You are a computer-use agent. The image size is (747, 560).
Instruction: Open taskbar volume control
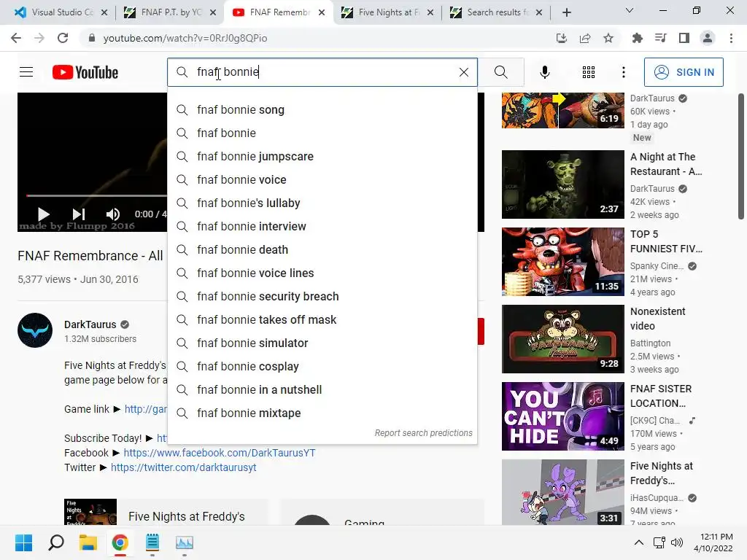pyautogui.click(x=676, y=542)
